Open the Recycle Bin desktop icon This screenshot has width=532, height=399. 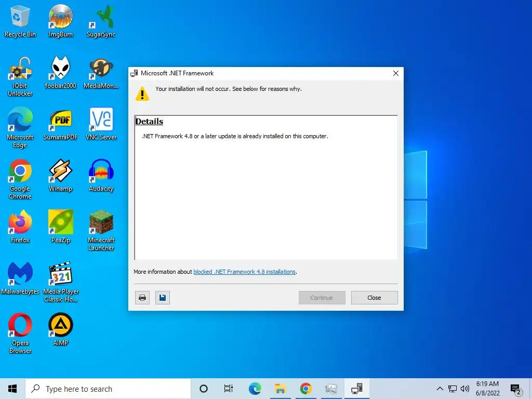[20, 20]
